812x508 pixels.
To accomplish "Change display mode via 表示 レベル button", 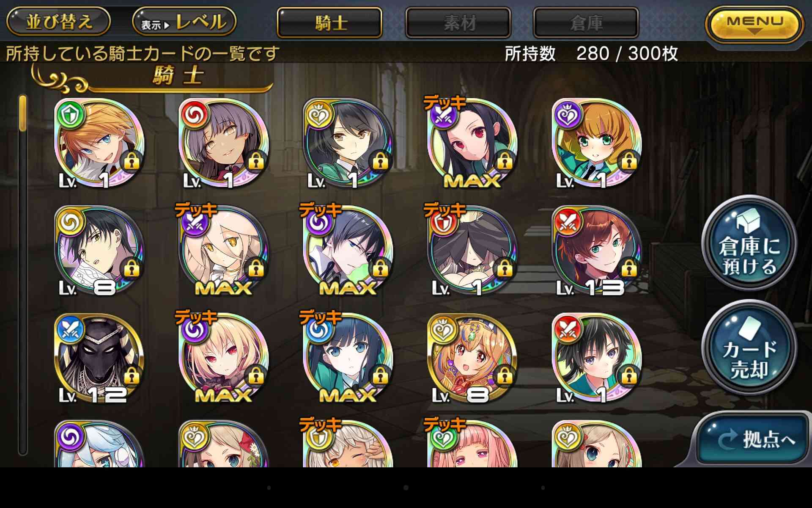I will 184,22.
